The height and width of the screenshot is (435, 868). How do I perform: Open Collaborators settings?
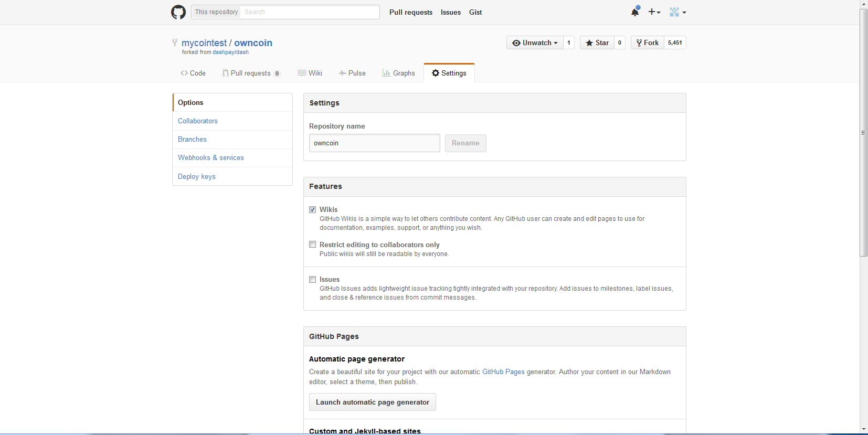[232, 121]
